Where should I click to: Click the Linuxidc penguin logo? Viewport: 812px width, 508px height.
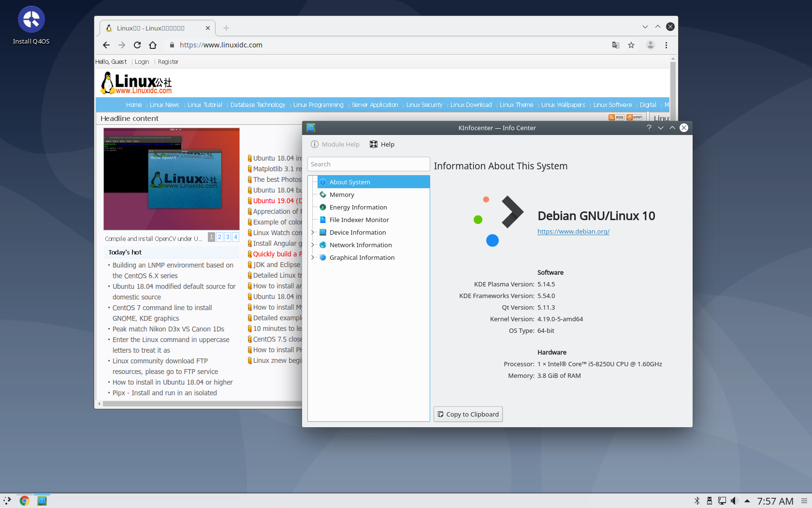136,83
